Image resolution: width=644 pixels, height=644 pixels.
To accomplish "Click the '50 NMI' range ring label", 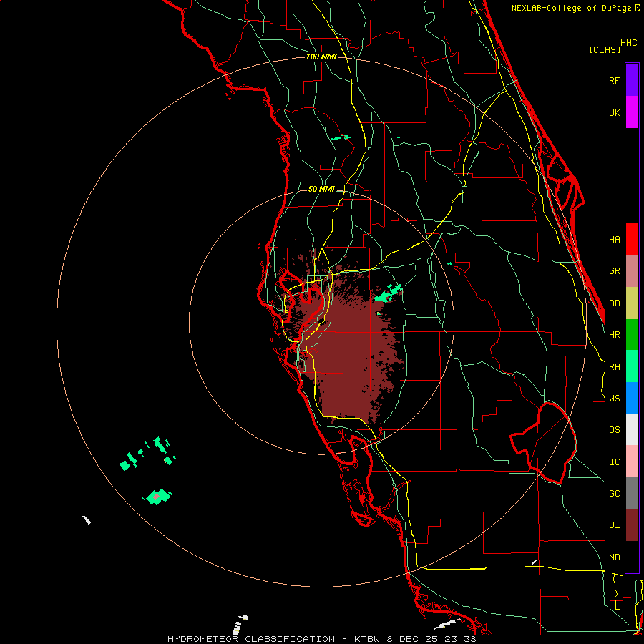I will [x=321, y=190].
